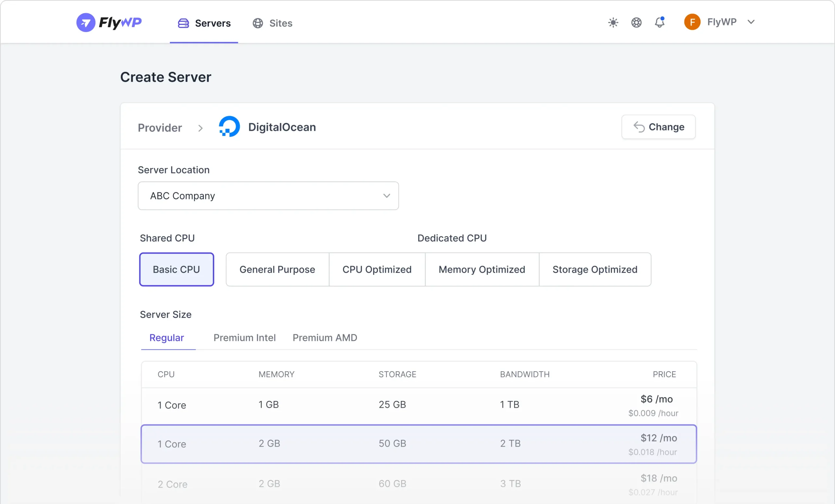Switch to the Premium AMD tab
835x504 pixels.
pos(325,338)
